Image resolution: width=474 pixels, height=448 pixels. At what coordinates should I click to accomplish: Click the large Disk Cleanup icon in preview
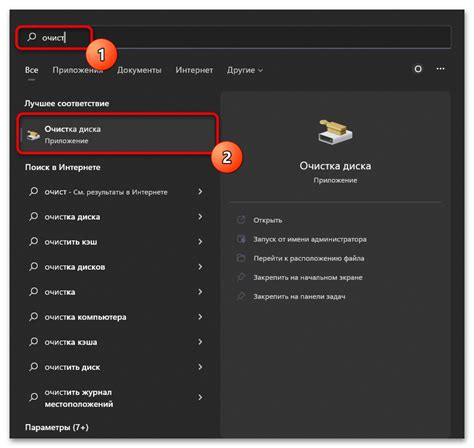click(x=335, y=132)
